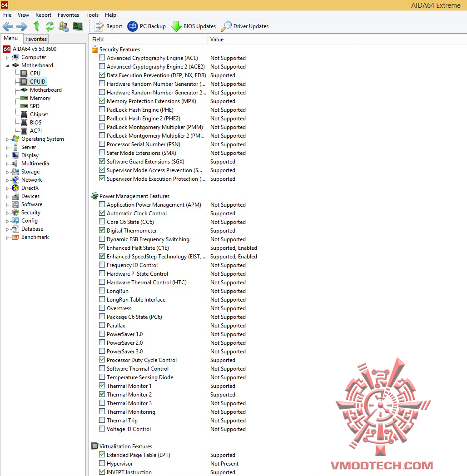Toggle Software Guard Extensions (SGX) checkbox

(102, 161)
